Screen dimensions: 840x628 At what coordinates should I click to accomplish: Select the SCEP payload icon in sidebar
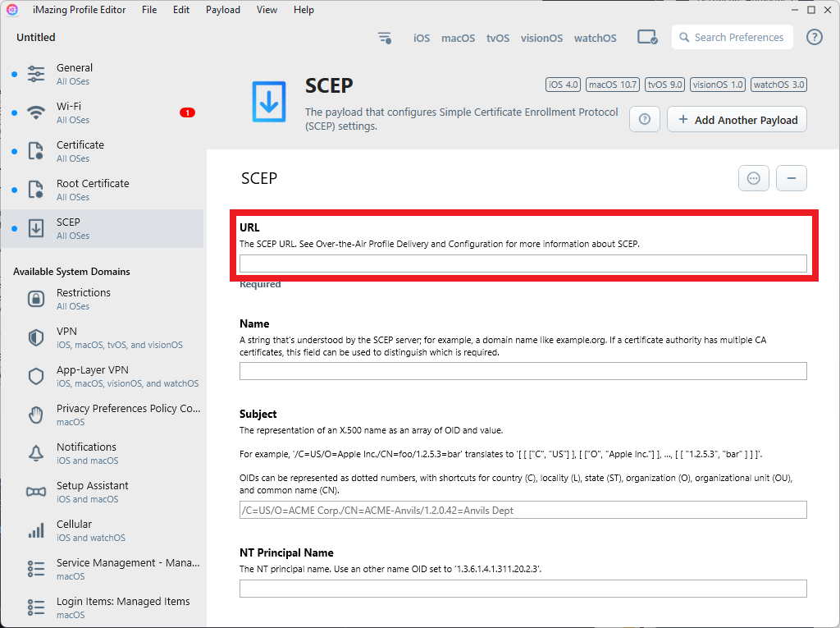click(x=36, y=228)
